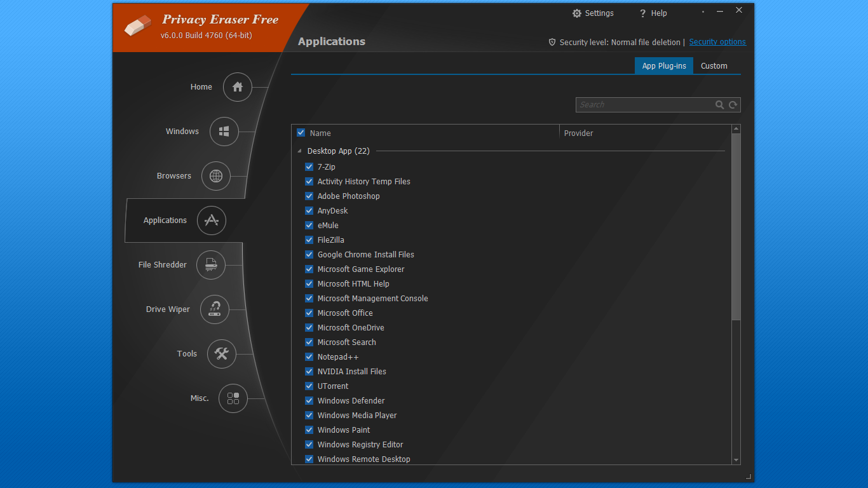Disable cleaning for Notepad++
This screenshot has height=488, width=868.
point(309,356)
